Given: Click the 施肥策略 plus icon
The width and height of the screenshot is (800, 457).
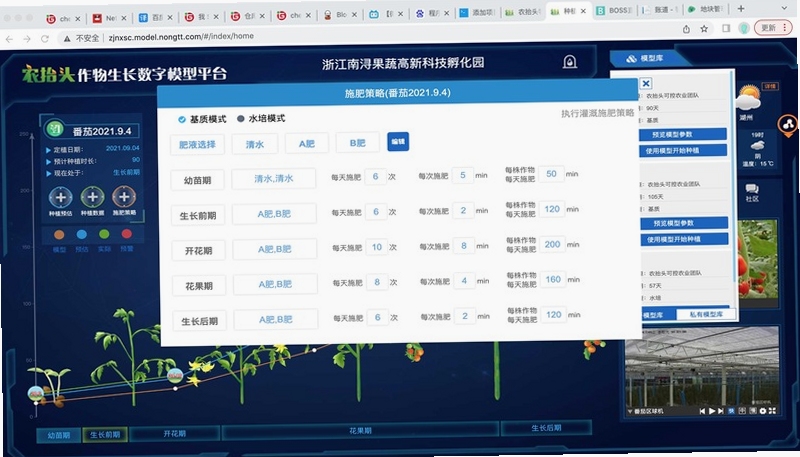Looking at the screenshot, I should (x=124, y=196).
